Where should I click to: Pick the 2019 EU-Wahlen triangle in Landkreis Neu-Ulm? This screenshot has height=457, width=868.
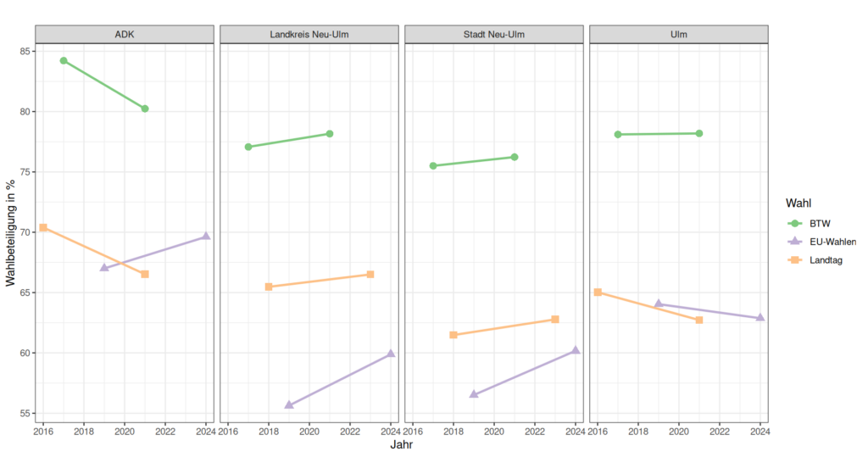click(289, 405)
